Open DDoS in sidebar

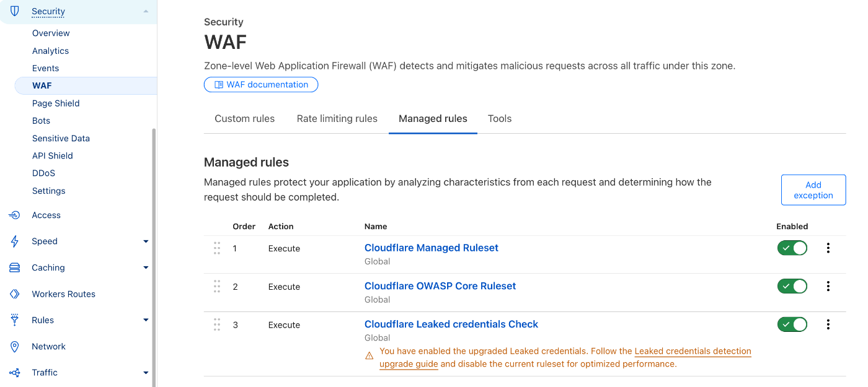point(43,173)
